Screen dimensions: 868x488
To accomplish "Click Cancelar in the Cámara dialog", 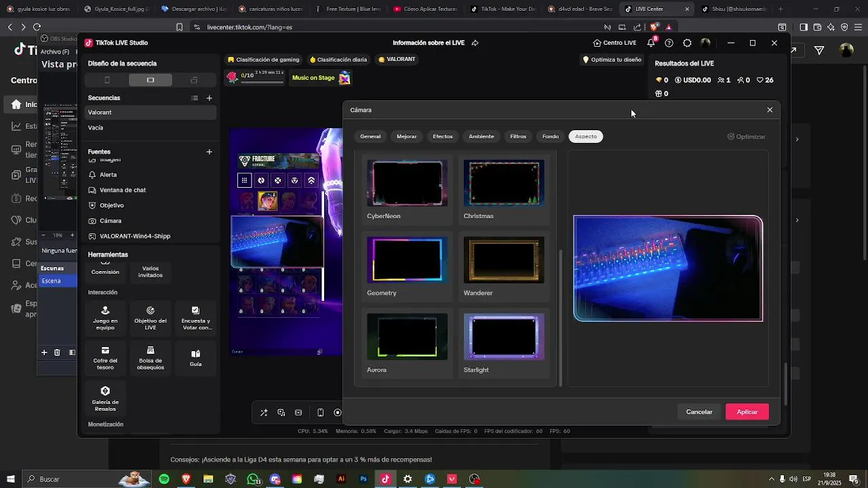I will (x=699, y=412).
